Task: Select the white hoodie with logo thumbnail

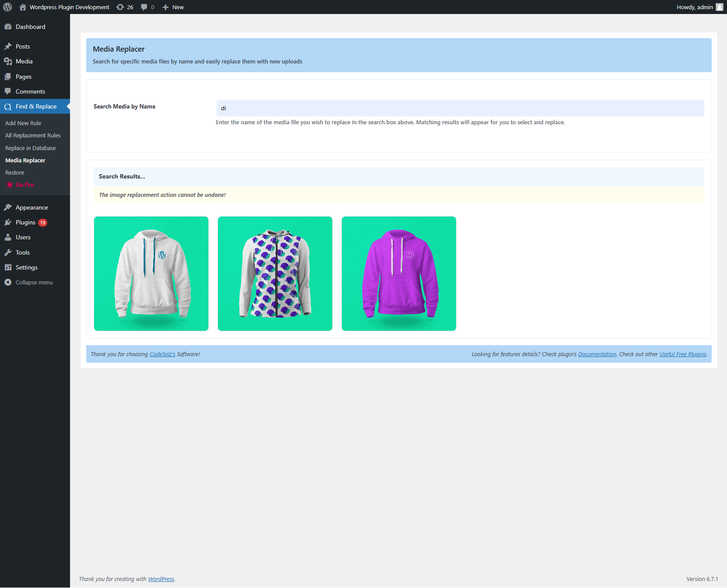Action: tap(151, 273)
